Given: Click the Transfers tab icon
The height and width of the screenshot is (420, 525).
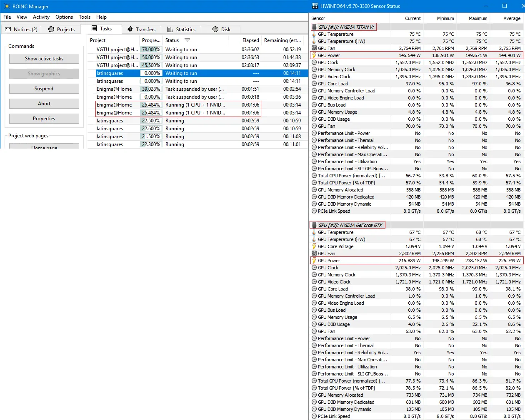Looking at the screenshot, I should click(130, 29).
